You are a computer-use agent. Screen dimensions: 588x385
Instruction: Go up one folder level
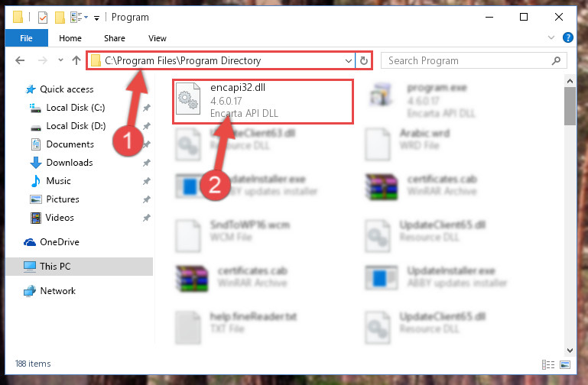[76, 60]
